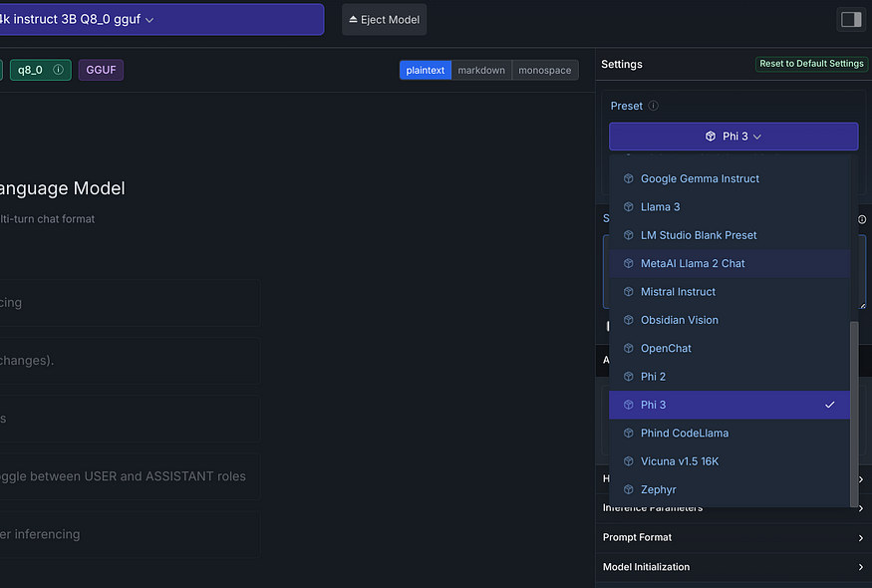Screen dimensions: 872x588
Task: Click the q8_0 quantization badge
Action: (x=41, y=70)
